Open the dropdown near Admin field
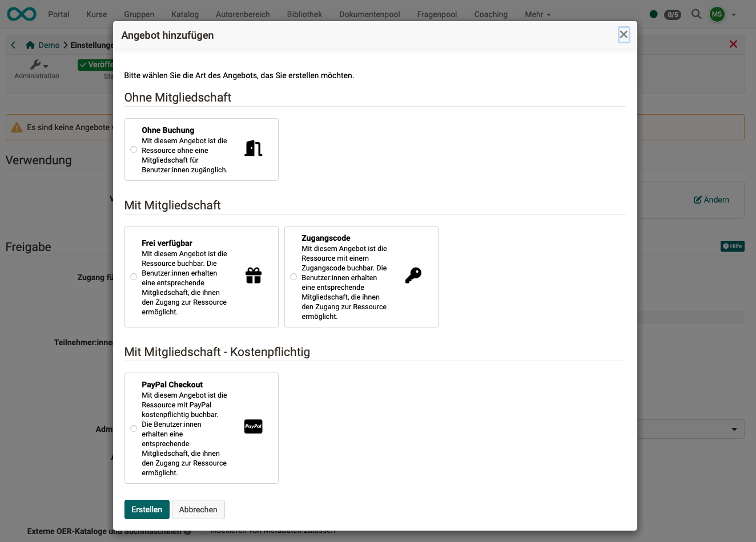 pyautogui.click(x=734, y=428)
